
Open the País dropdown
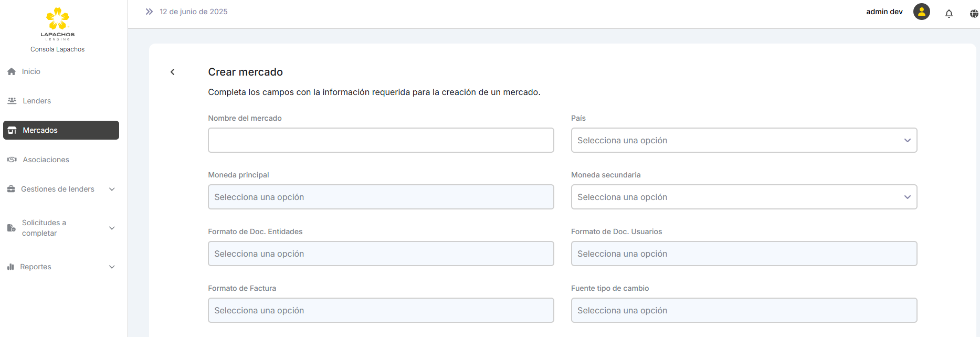743,140
